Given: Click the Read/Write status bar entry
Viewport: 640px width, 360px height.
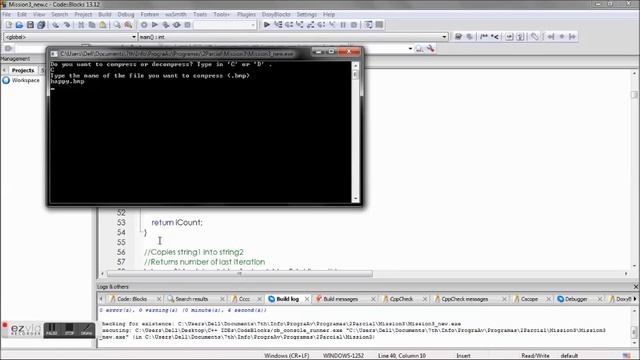Looking at the screenshot, I should (x=535, y=356).
